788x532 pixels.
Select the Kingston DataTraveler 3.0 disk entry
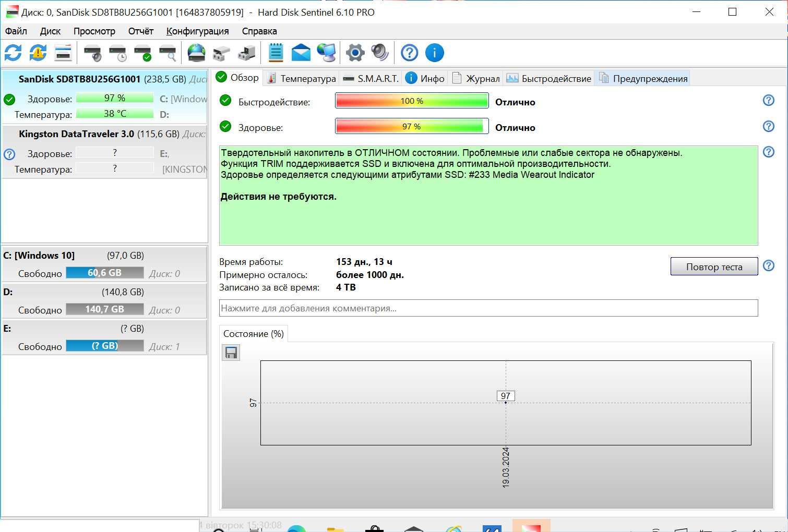(104, 152)
